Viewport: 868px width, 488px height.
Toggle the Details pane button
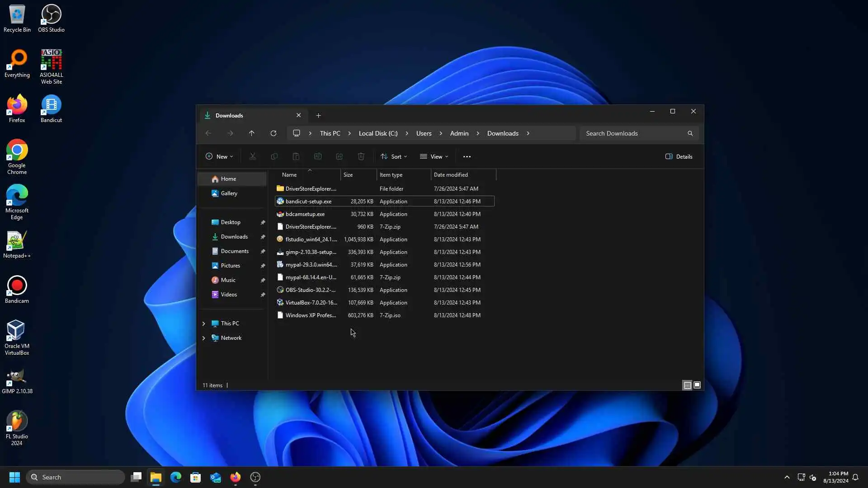click(x=679, y=157)
